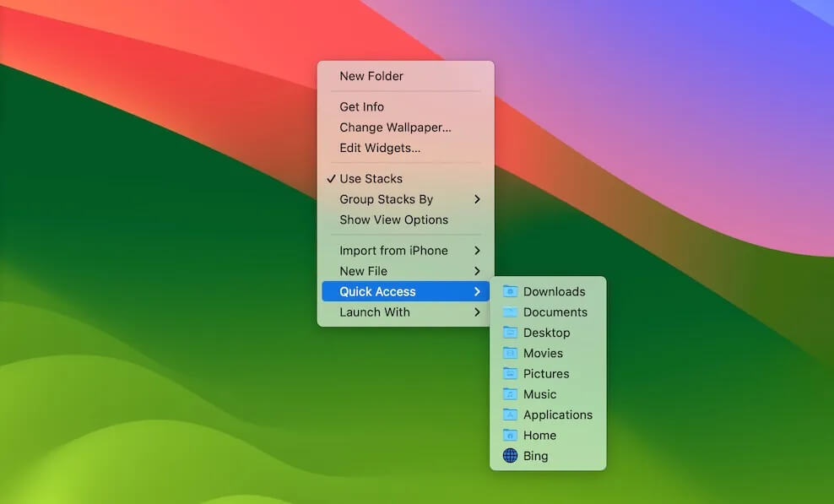The height and width of the screenshot is (504, 834).
Task: Click the Documents folder icon
Action: pos(510,312)
